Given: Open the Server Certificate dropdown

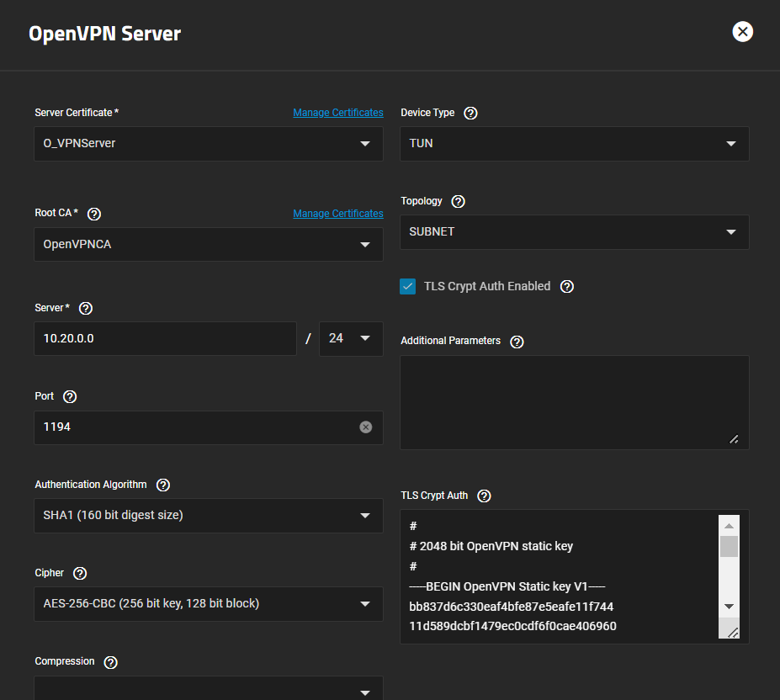Looking at the screenshot, I should coord(208,144).
